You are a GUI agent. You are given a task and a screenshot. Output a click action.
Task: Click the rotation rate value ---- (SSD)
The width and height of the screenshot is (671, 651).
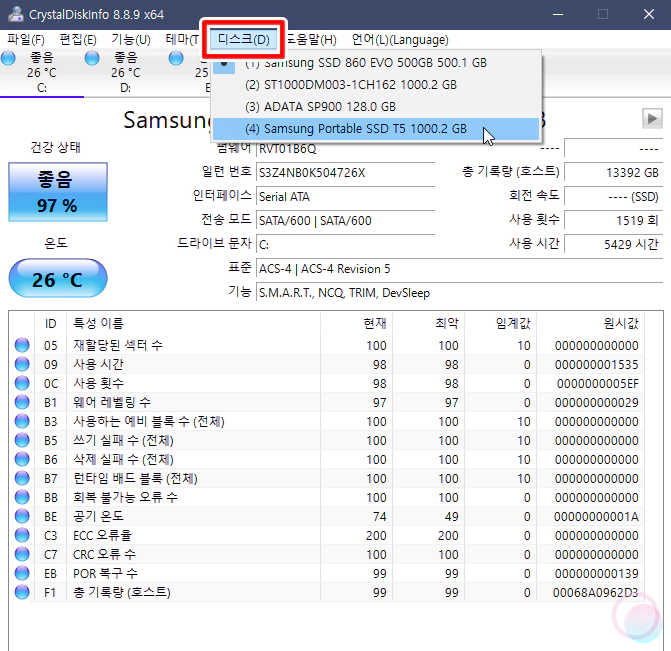click(613, 196)
